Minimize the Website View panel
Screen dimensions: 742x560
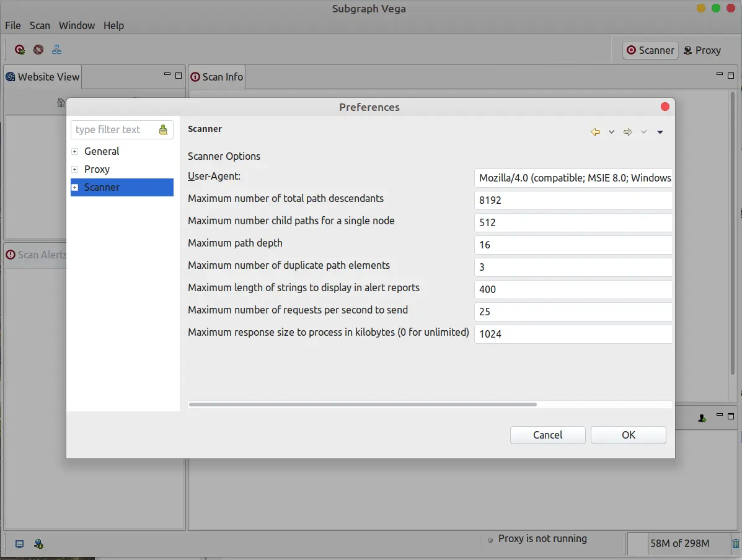coord(167,75)
